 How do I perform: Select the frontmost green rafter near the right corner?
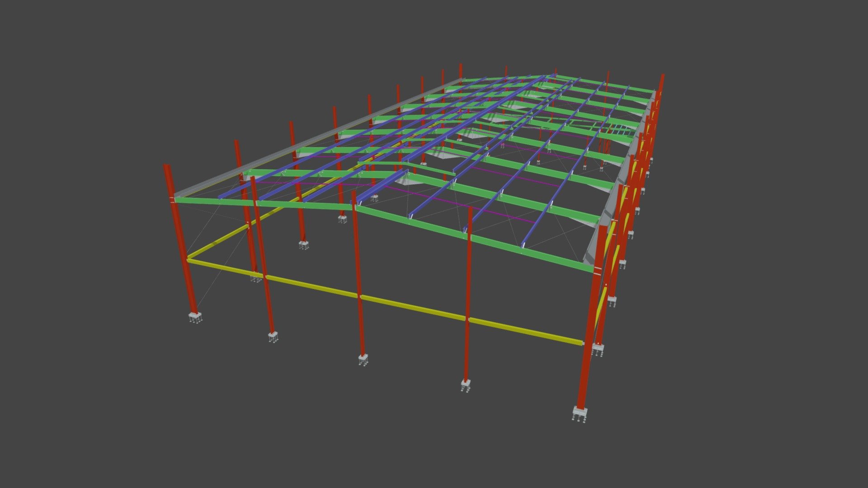click(x=533, y=253)
